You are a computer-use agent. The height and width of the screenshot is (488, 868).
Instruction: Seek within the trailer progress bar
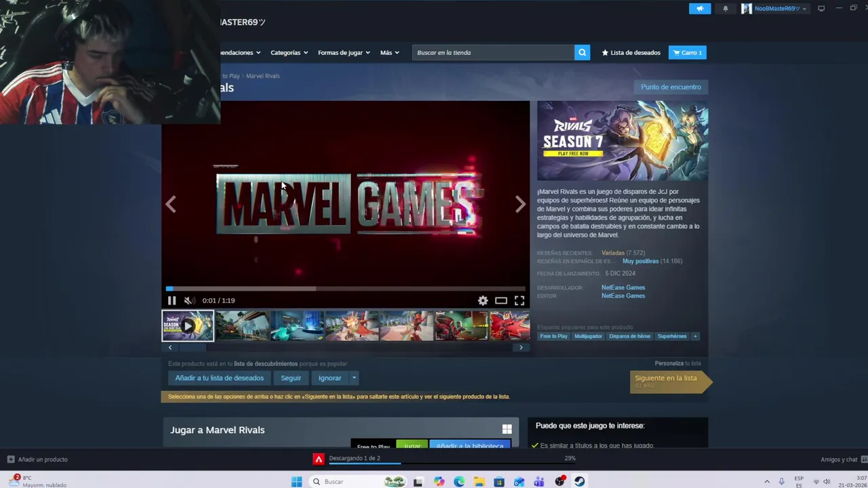(x=346, y=289)
